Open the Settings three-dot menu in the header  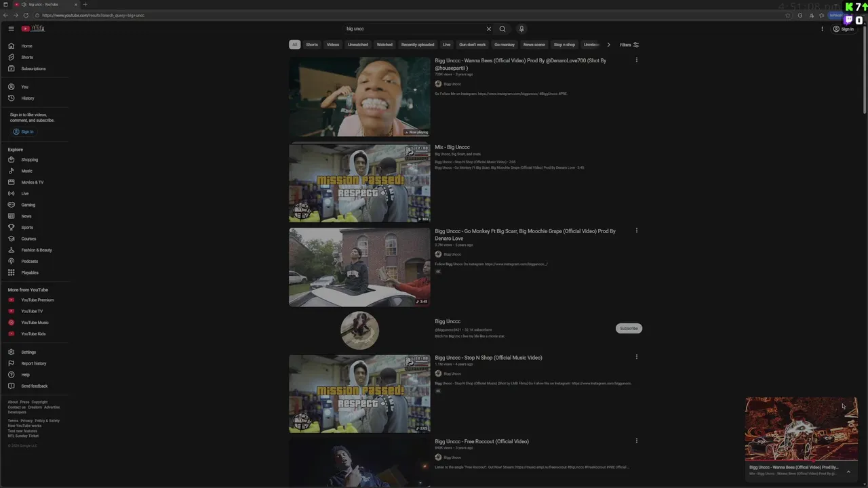coord(822,28)
